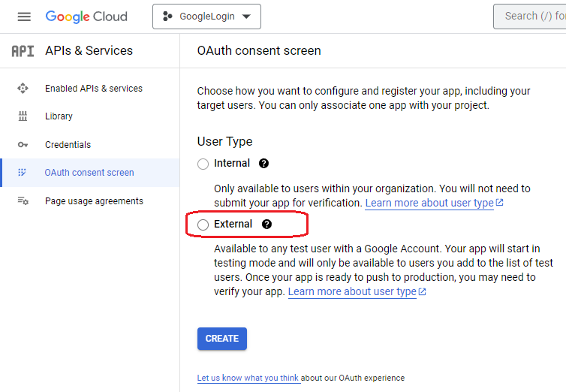Click the Credentials key icon
The width and height of the screenshot is (566, 392).
pyautogui.click(x=23, y=145)
